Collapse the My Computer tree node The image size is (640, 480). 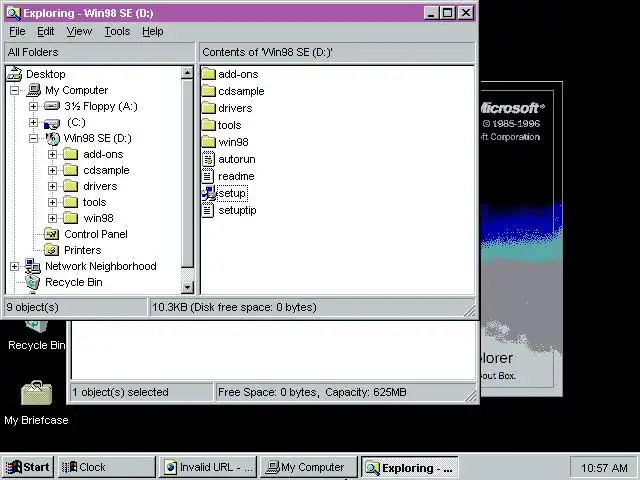click(15, 90)
